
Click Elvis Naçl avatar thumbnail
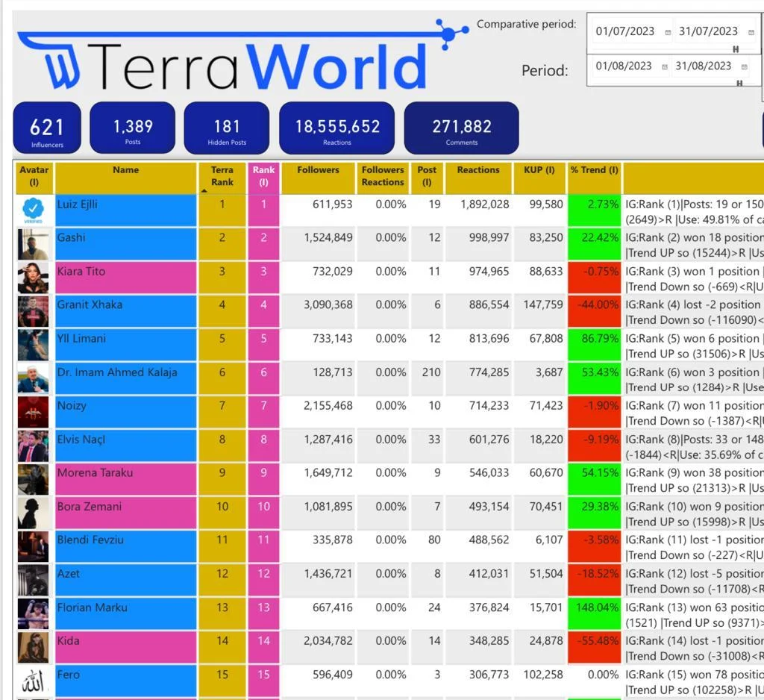pos(33,446)
